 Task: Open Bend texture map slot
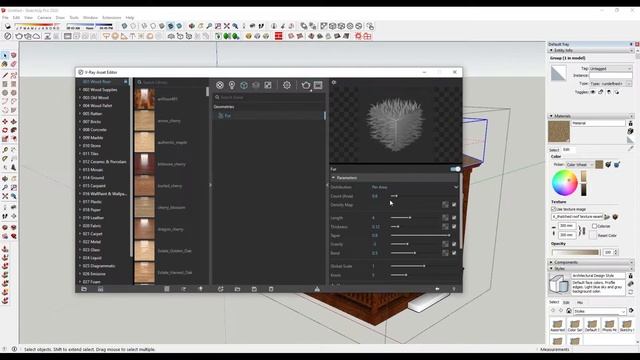pyautogui.click(x=445, y=253)
